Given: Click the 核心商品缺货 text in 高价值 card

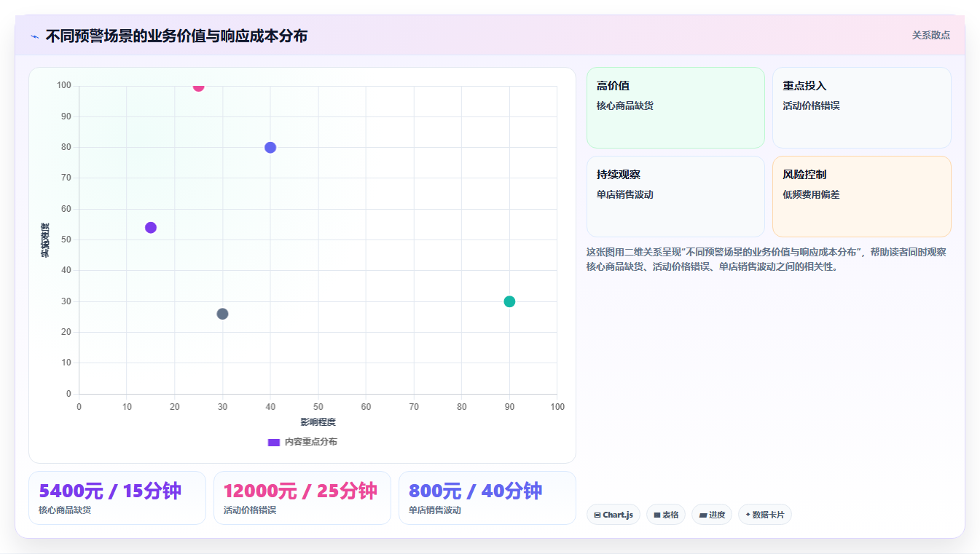Looking at the screenshot, I should [x=625, y=106].
